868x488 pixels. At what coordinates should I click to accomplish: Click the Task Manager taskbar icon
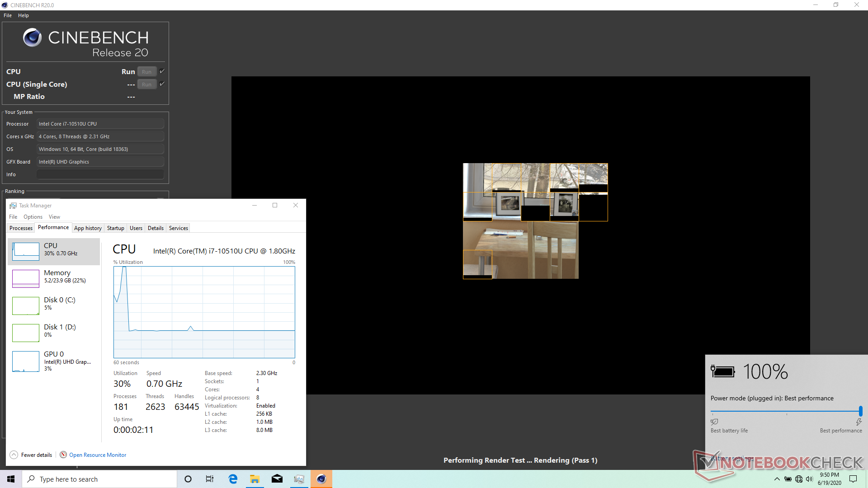coord(299,479)
